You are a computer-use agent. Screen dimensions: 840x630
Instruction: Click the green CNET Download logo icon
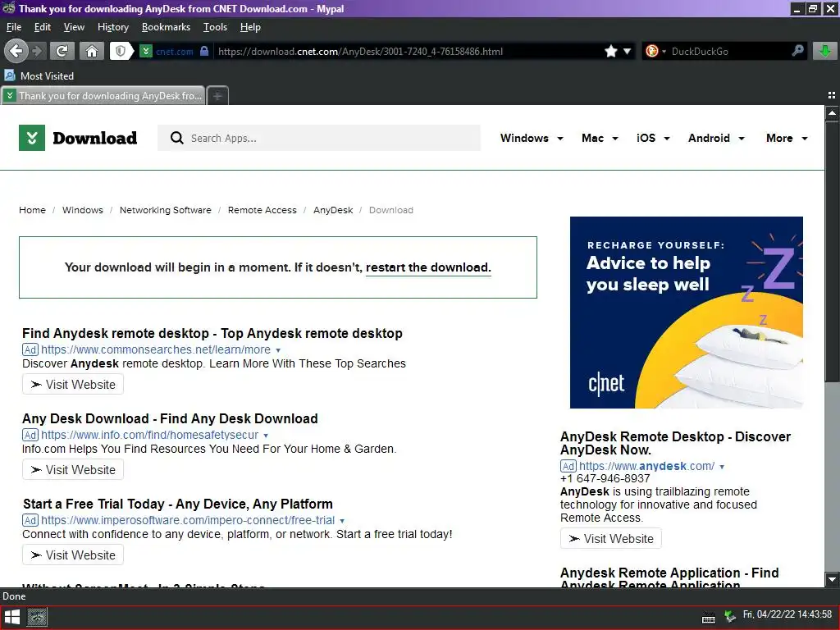pyautogui.click(x=32, y=138)
